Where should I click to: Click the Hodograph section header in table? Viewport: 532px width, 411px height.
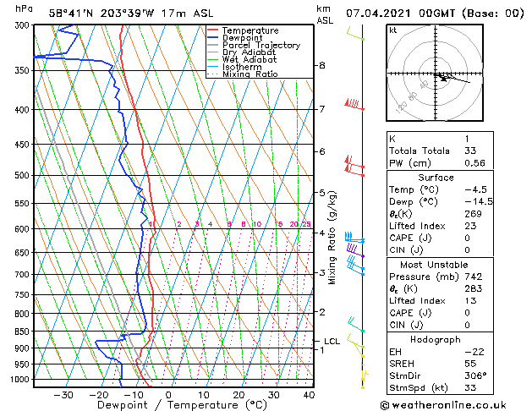point(436,340)
